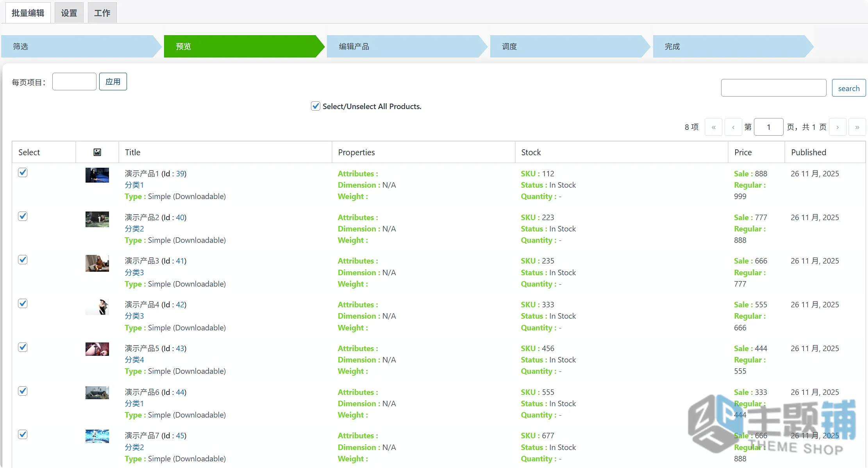Click SKU value 456
868x468 pixels.
[x=548, y=348]
